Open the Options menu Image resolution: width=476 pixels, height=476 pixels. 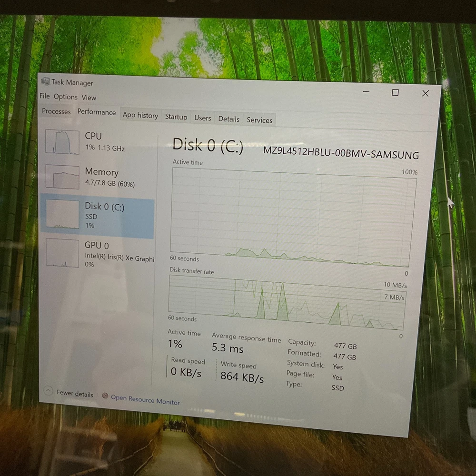[65, 97]
